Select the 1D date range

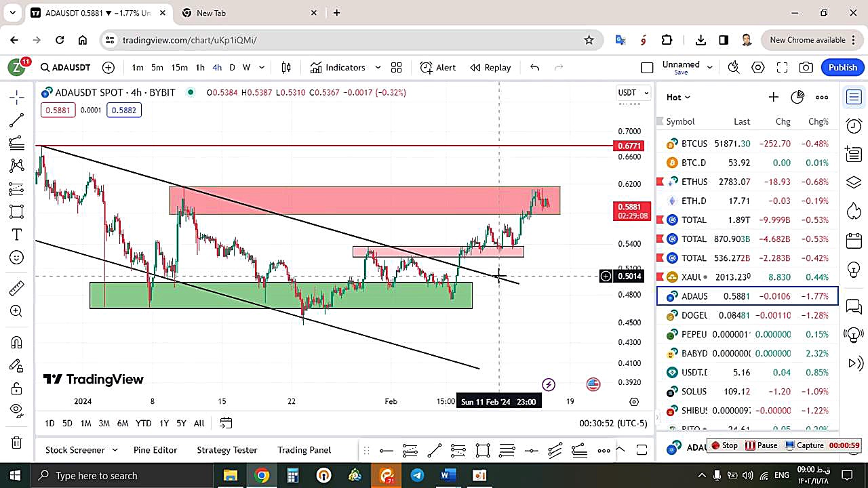tap(50, 423)
